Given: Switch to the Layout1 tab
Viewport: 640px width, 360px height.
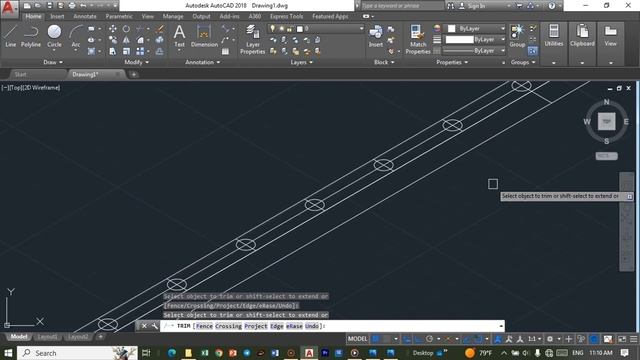Looking at the screenshot, I should 47,337.
